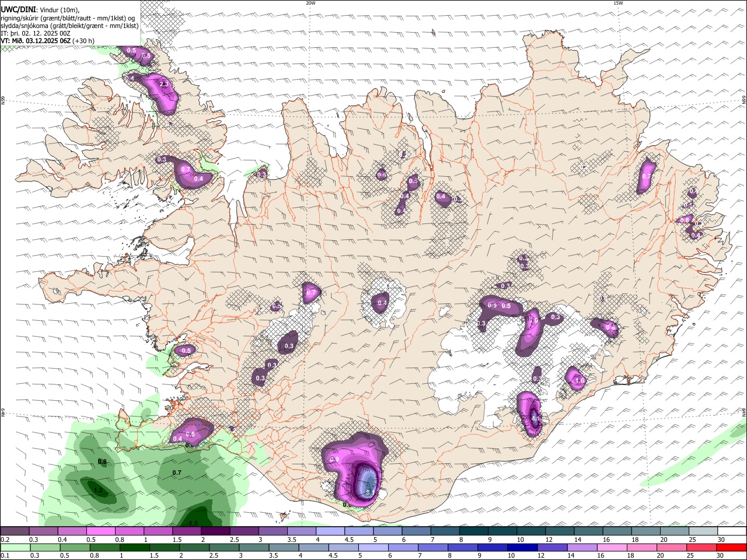Viewport: 747px width, 560px height.
Task: Click the 20W longitude label
Action: tap(310, 3)
